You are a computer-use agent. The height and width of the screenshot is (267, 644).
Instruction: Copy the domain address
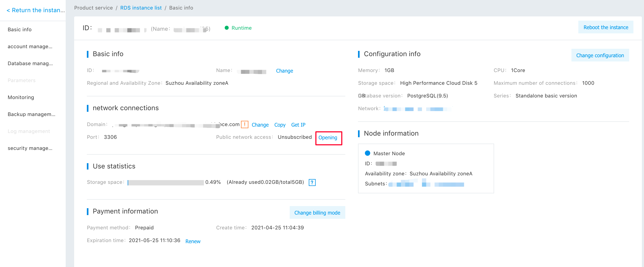pos(280,125)
